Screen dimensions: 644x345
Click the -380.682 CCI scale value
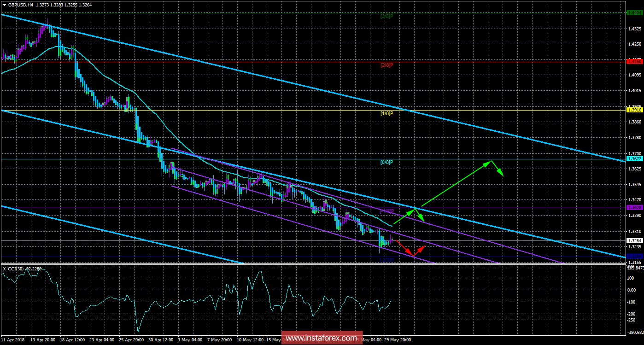(635, 333)
